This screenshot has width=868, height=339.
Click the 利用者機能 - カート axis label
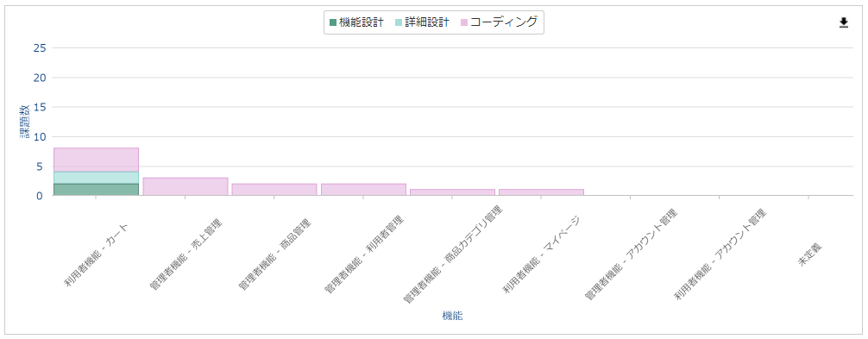pyautogui.click(x=97, y=255)
